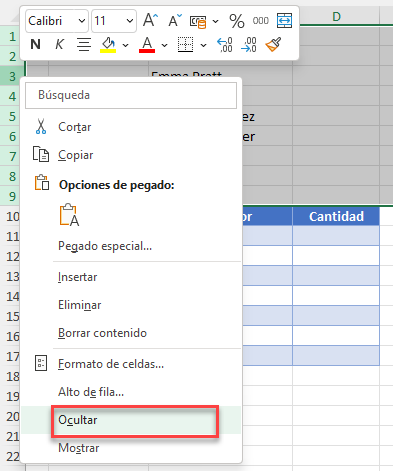This screenshot has height=471, width=393.
Task: Click the increase font size icon
Action: tap(150, 20)
